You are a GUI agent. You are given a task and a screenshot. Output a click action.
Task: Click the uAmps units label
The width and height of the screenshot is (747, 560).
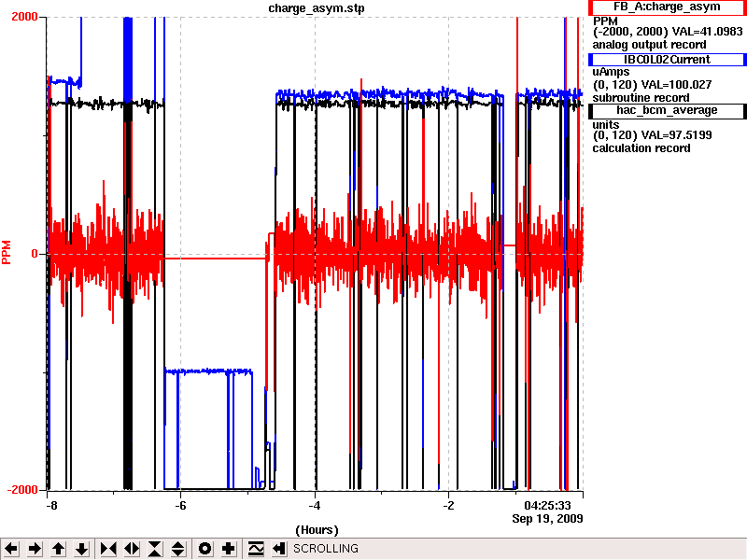pos(611,72)
